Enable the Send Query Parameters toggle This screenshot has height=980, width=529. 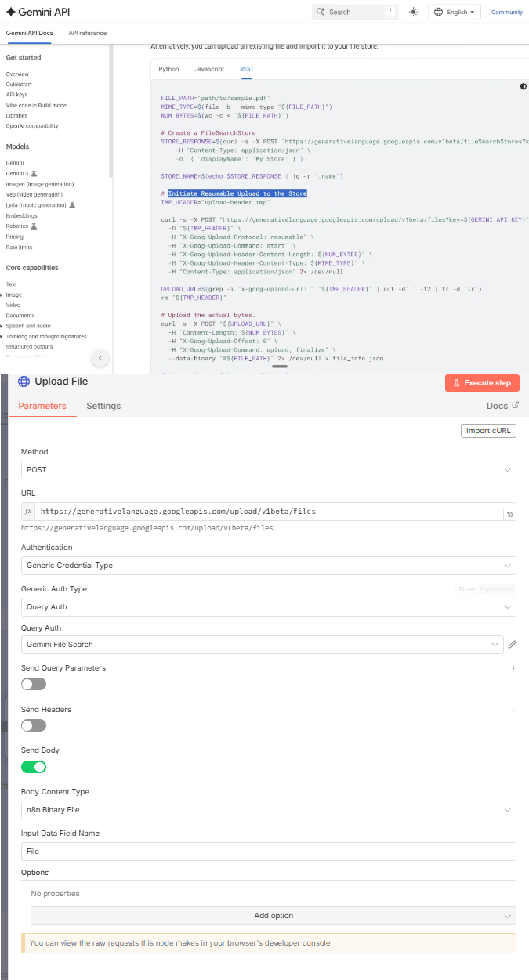click(x=34, y=684)
